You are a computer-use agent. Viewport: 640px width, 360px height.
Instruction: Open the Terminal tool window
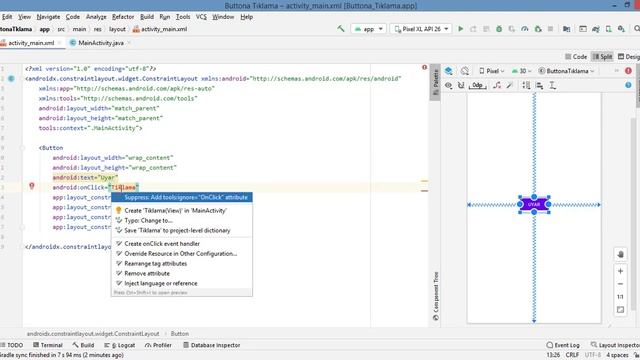click(48, 345)
